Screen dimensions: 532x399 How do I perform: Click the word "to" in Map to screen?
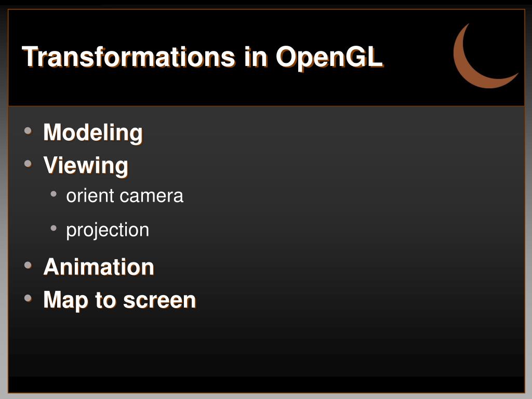[x=105, y=301]
